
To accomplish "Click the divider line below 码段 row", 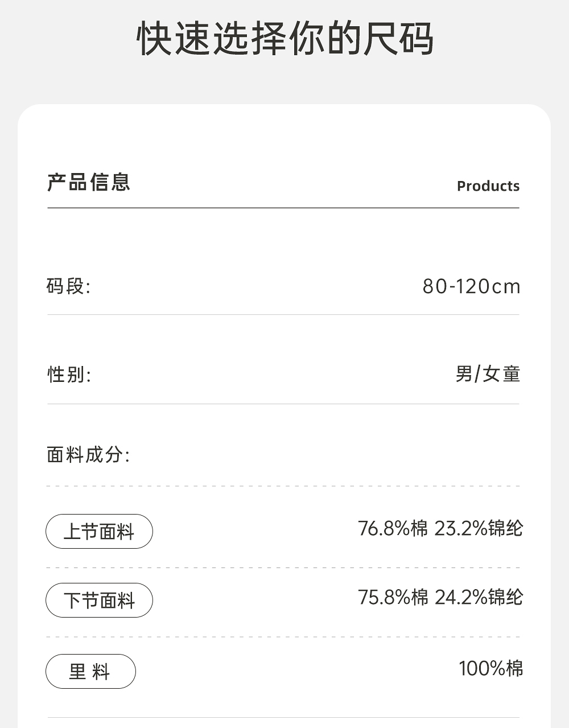I will [x=283, y=315].
